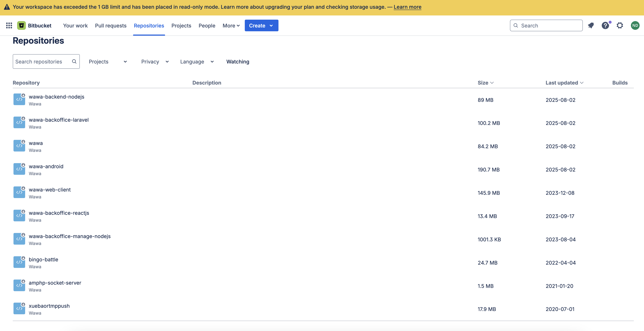Open amphp-socket-server repository link

tap(55, 283)
